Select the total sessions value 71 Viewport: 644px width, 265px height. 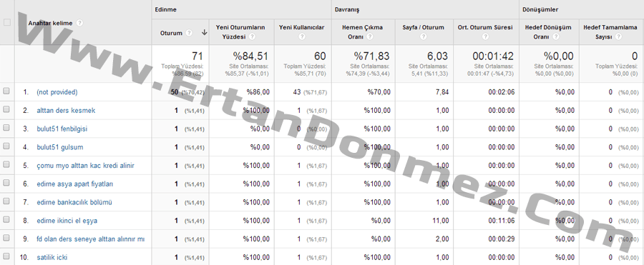197,56
